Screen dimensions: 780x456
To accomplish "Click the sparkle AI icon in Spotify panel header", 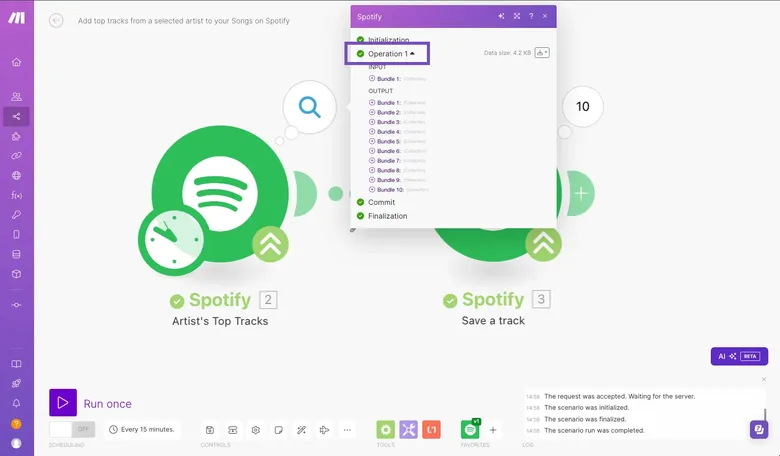I will point(501,16).
